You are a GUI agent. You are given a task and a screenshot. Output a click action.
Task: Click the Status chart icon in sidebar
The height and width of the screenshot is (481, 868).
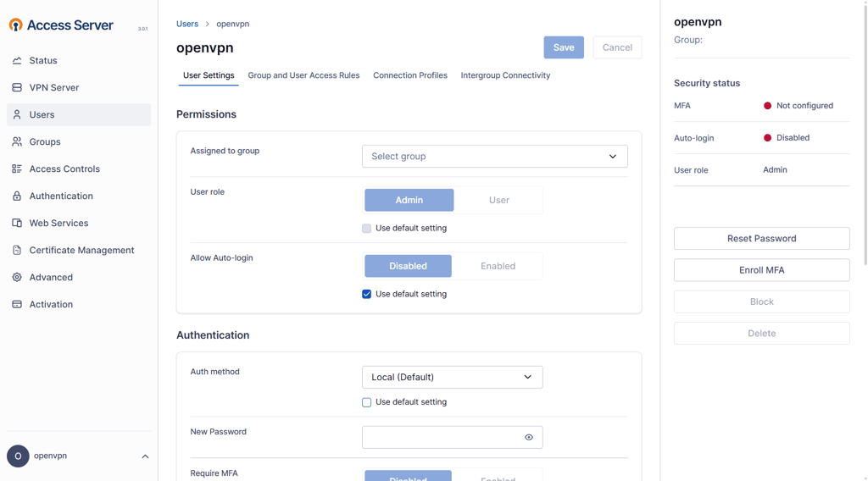(x=17, y=60)
